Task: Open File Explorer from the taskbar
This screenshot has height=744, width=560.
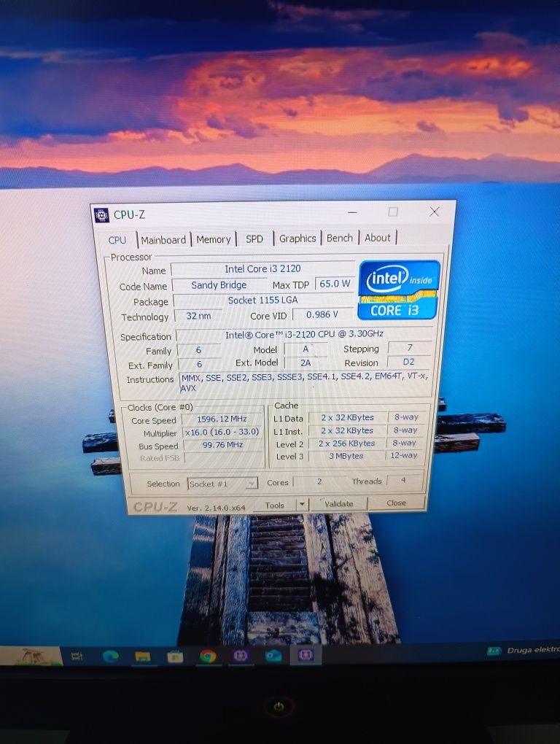Action: (x=143, y=656)
